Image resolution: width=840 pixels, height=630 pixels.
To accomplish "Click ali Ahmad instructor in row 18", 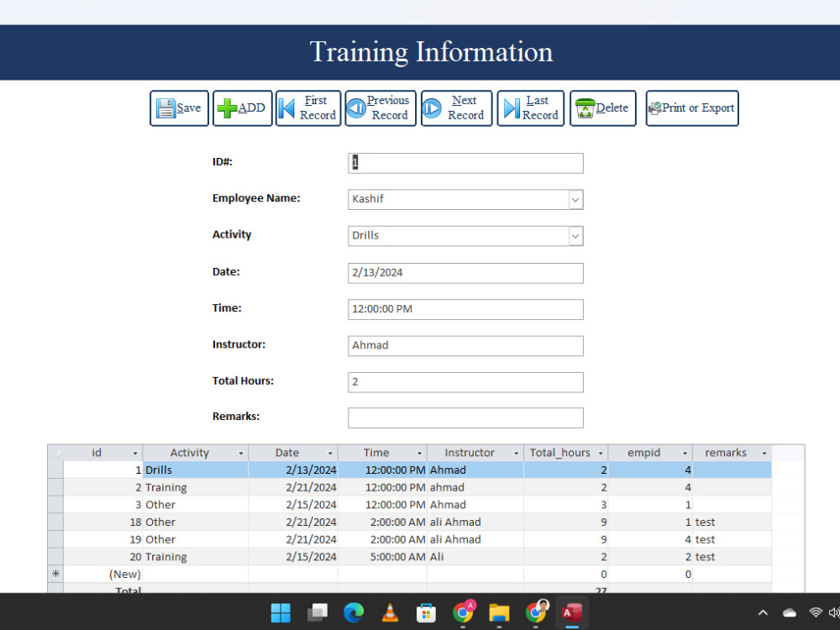I will point(475,522).
